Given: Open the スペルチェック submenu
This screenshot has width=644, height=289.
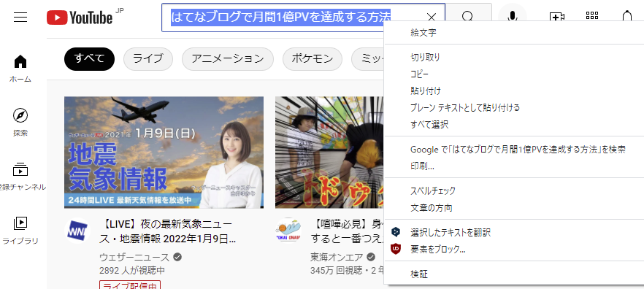Looking at the screenshot, I should (514, 191).
